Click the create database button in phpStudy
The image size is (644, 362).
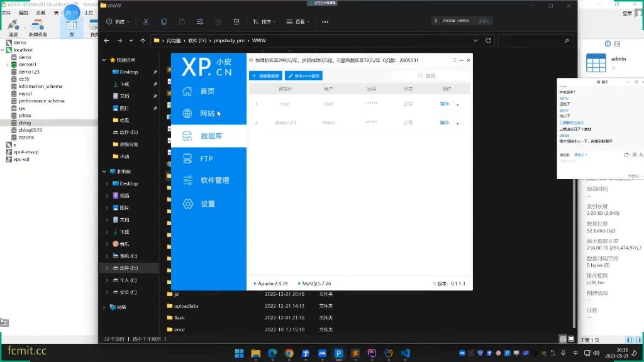click(x=265, y=76)
